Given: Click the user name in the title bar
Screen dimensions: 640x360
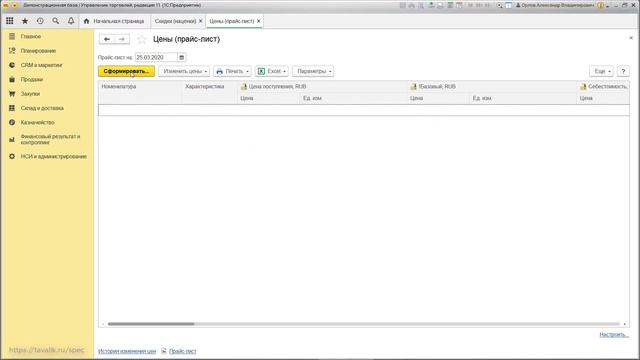Looking at the screenshot, I should (x=557, y=5).
